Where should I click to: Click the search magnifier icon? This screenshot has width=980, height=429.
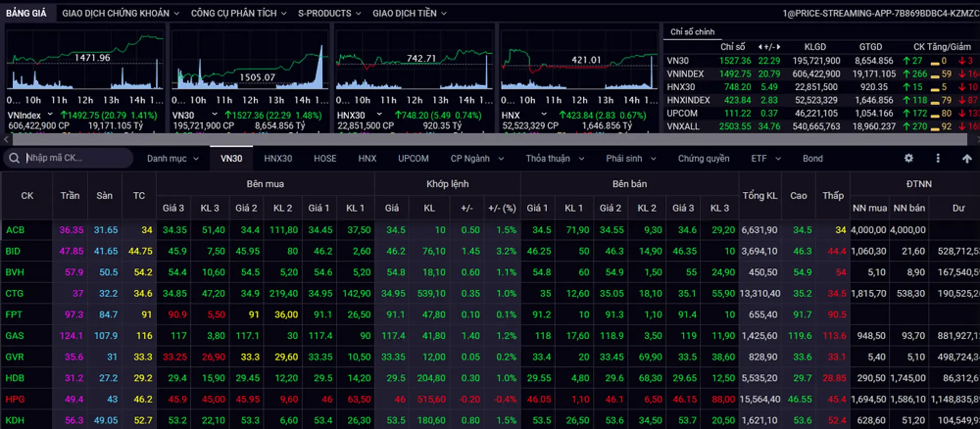(14, 158)
